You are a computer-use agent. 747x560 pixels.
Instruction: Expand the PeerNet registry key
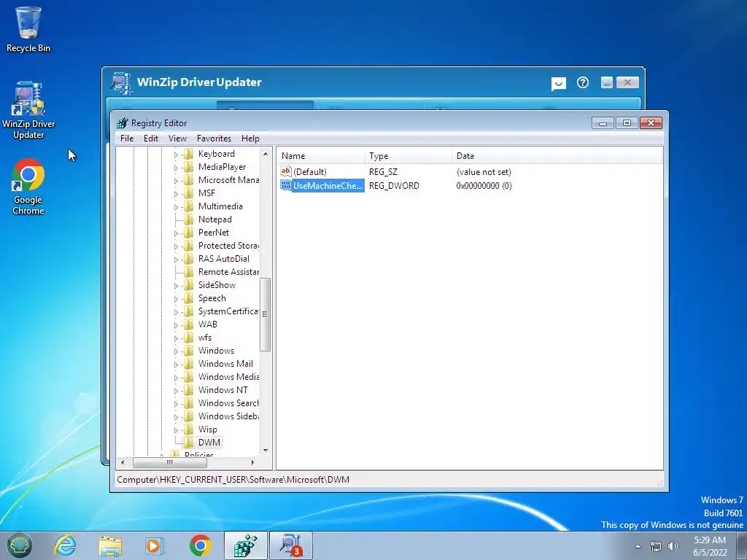click(x=176, y=233)
